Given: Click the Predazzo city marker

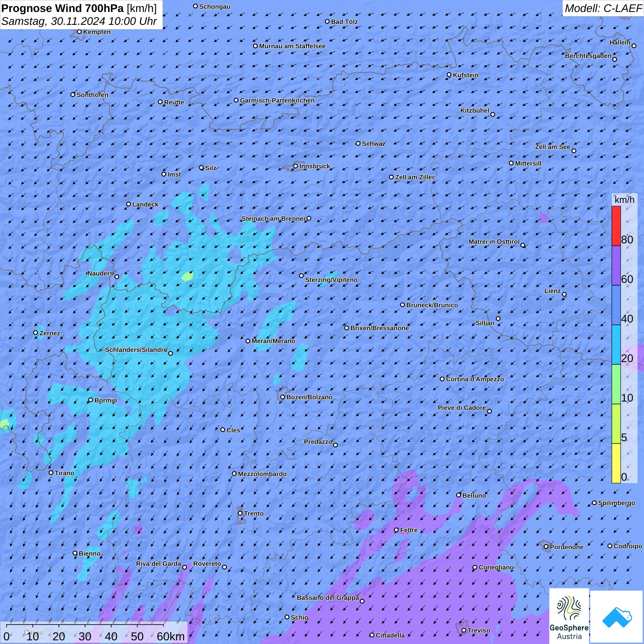Looking at the screenshot, I should point(335,445).
